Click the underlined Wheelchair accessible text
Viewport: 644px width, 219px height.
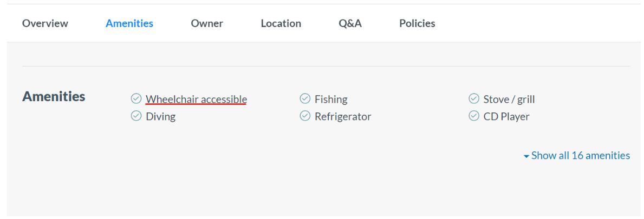click(196, 99)
